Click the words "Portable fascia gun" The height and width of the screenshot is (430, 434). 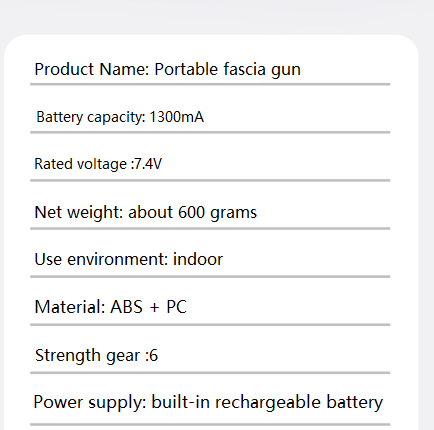click(x=228, y=70)
